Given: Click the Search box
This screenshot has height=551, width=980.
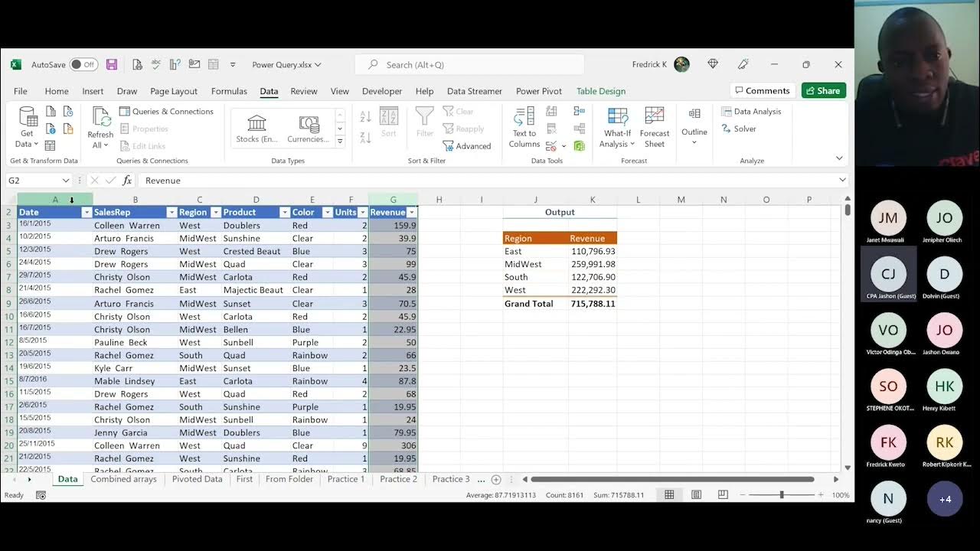Looking at the screenshot, I should pos(470,65).
